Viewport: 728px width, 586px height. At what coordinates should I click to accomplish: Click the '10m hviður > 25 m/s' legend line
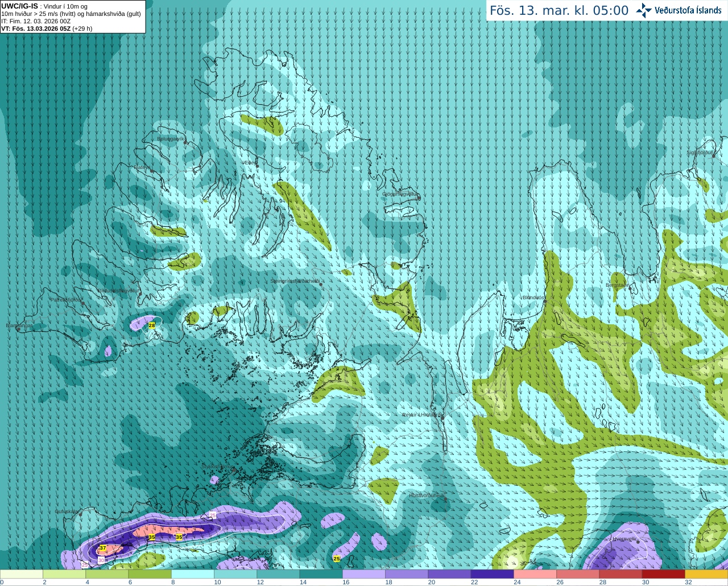point(71,14)
